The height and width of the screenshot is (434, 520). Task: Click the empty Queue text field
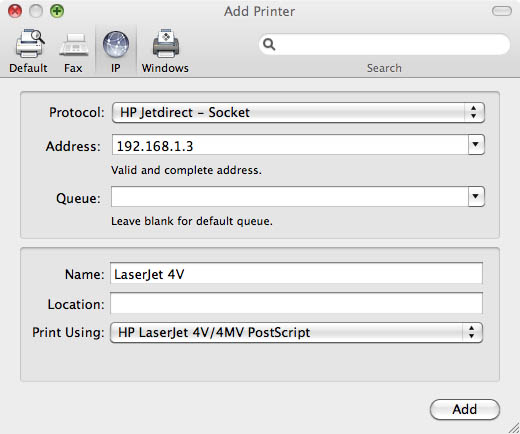pos(290,196)
